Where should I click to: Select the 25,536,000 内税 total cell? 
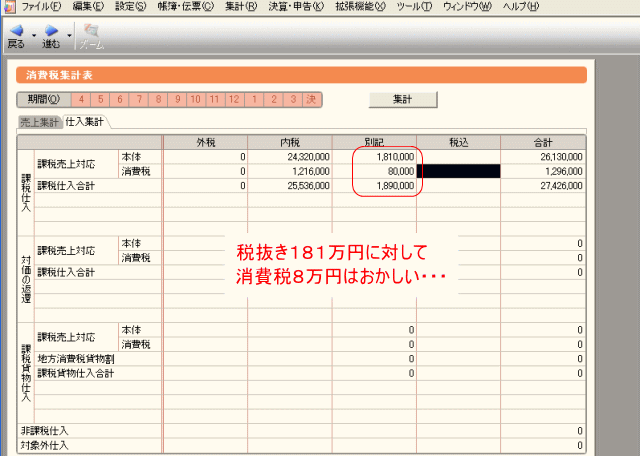click(x=290, y=186)
